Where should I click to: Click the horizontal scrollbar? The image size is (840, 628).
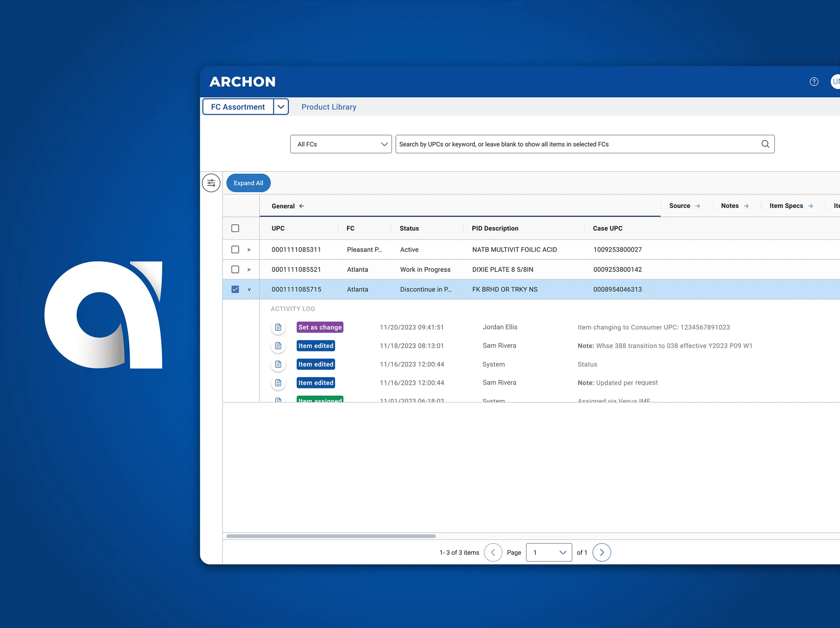331,536
